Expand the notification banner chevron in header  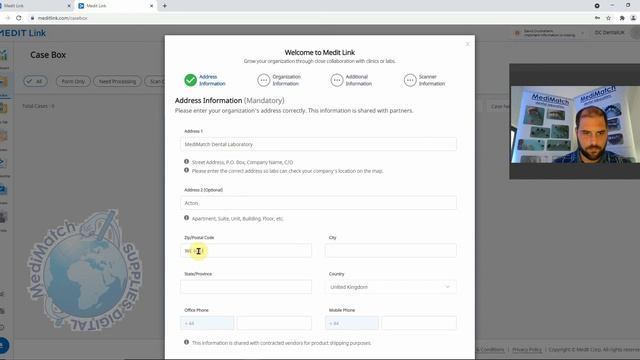[x=582, y=33]
